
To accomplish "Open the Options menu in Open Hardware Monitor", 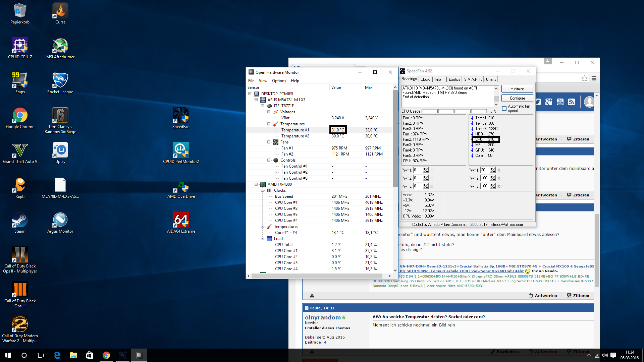I will point(279,81).
